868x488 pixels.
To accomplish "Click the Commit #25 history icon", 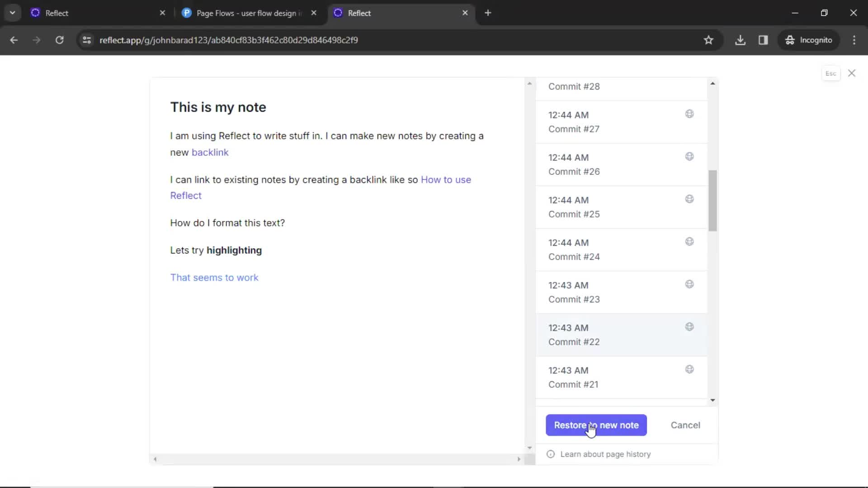I will click(x=689, y=199).
